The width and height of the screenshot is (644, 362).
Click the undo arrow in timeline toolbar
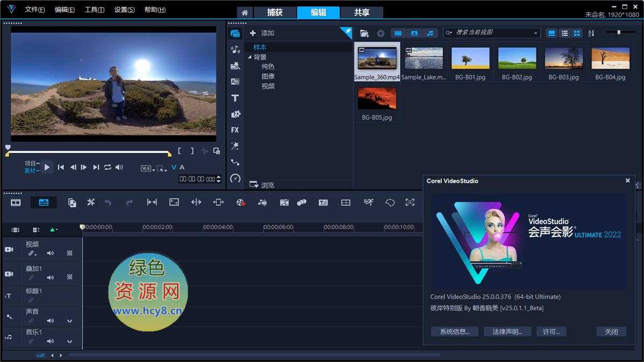[x=108, y=202]
